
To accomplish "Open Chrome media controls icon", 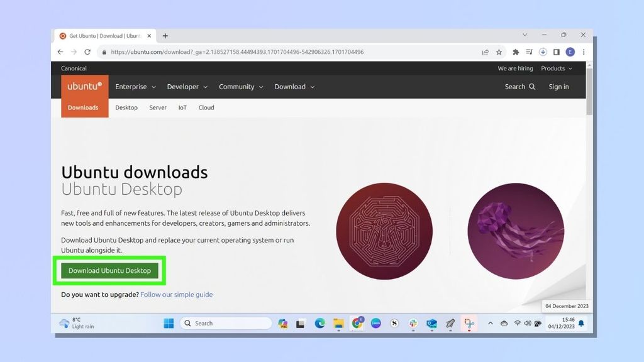I will pyautogui.click(x=528, y=52).
